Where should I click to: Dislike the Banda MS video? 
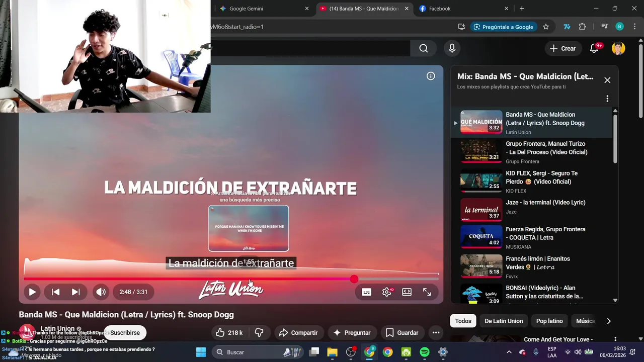click(x=259, y=332)
